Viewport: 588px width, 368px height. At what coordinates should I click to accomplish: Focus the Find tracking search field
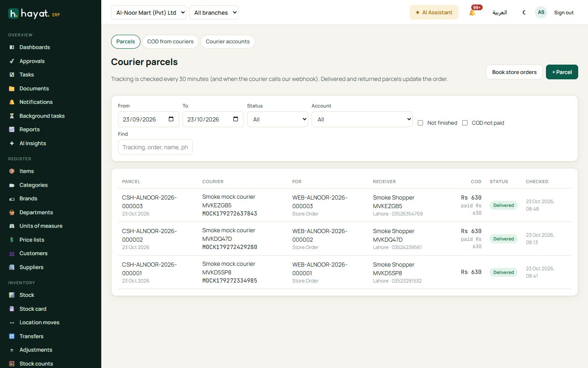(155, 147)
